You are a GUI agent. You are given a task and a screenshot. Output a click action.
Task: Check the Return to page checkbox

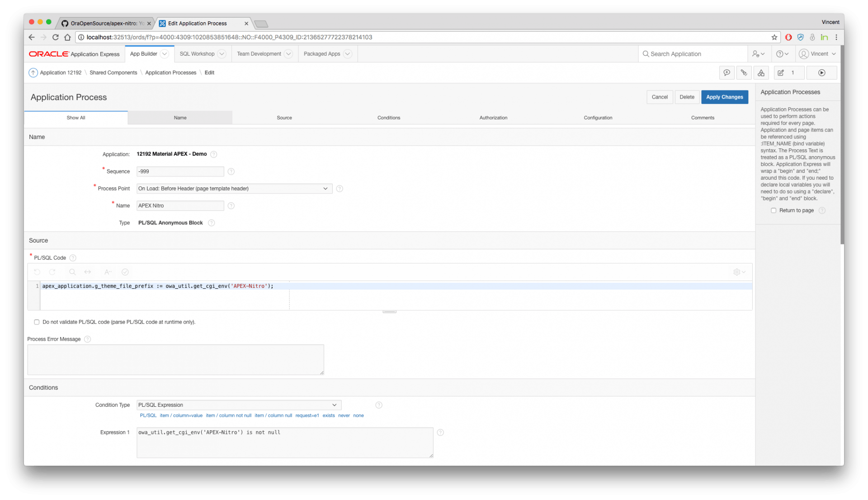[774, 210]
